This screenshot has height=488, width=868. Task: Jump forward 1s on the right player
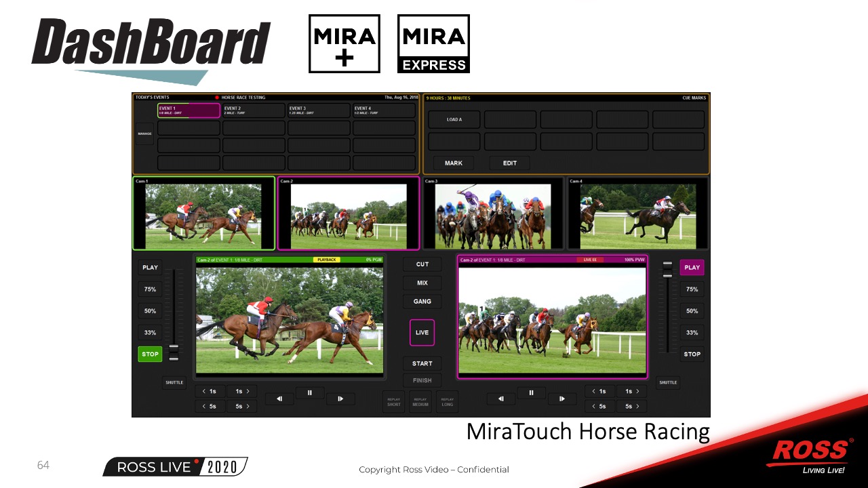click(631, 391)
